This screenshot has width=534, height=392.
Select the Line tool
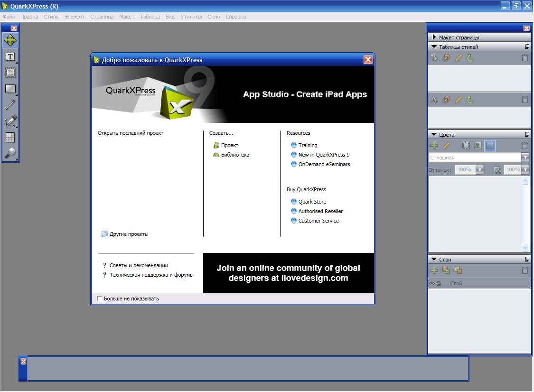point(10,105)
